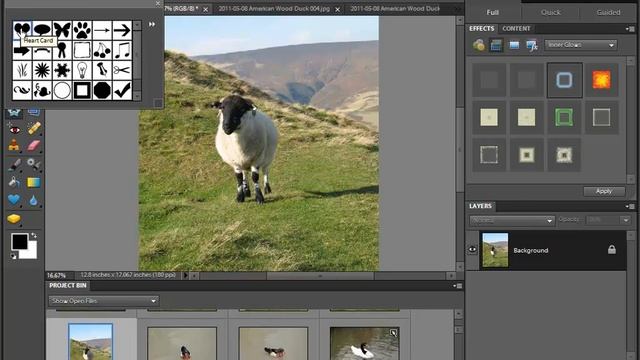The image size is (640, 360).
Task: Apply the orange fire inner glow style
Action: (601, 80)
